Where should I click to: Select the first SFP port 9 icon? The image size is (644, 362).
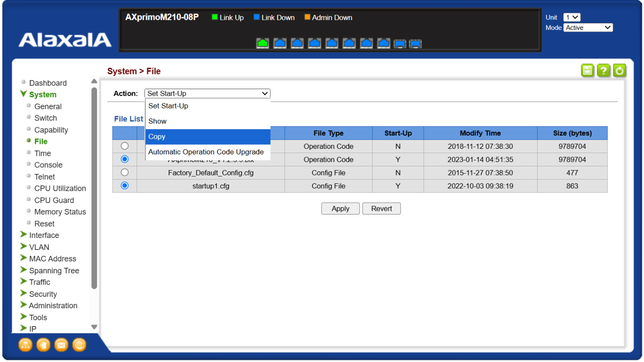(x=400, y=44)
